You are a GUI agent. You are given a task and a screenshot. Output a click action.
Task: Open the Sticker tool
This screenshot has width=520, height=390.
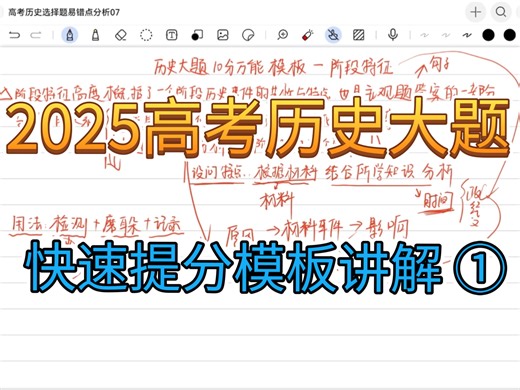(248, 35)
